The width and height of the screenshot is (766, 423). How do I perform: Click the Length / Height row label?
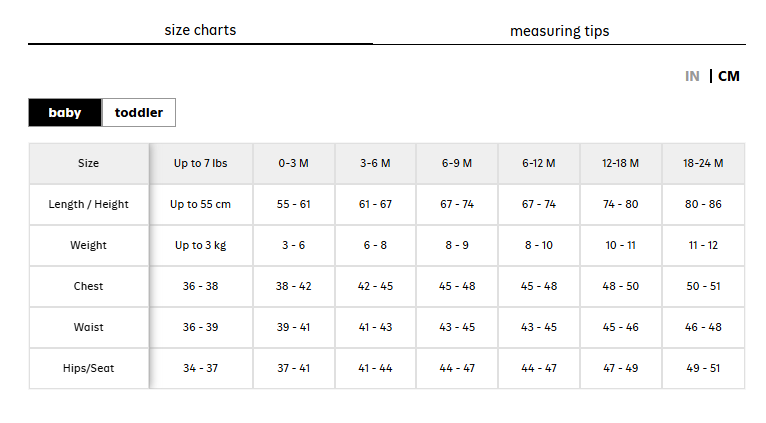coord(88,204)
